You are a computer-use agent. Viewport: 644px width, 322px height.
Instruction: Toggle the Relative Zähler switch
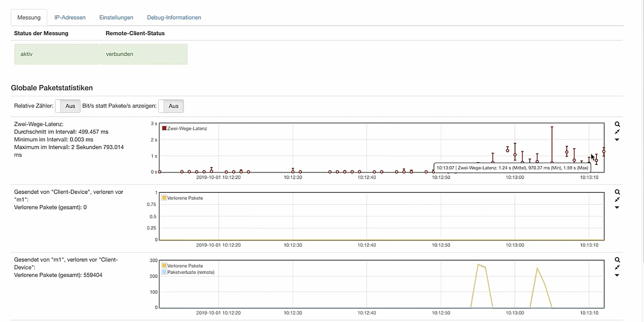[x=68, y=106]
